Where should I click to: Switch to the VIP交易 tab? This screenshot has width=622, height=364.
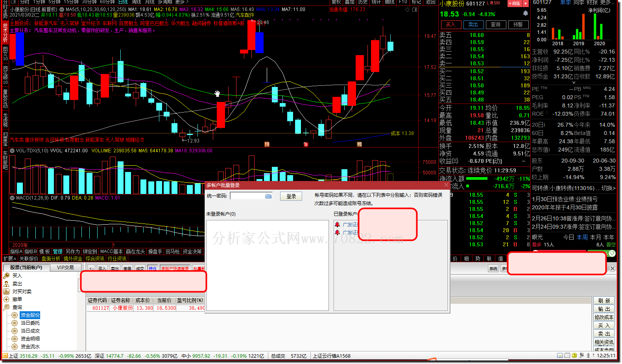click(x=65, y=268)
